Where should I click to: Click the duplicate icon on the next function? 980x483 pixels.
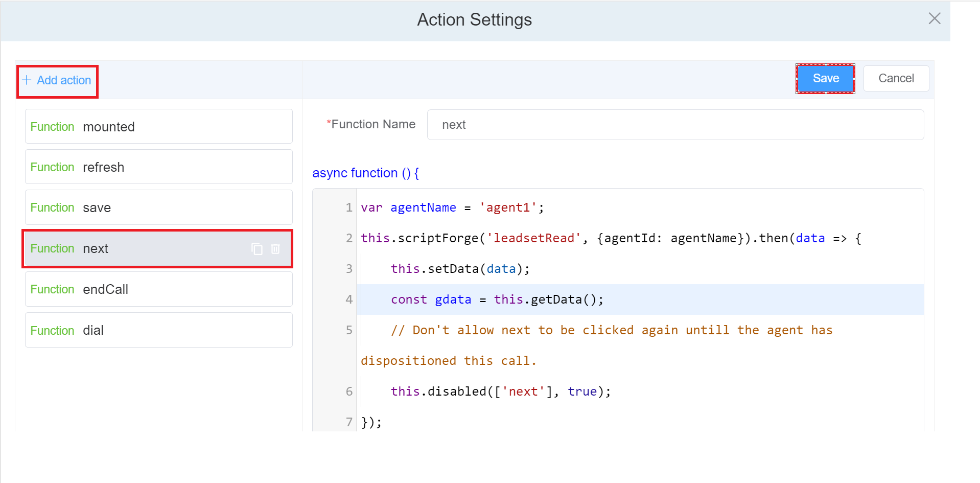click(x=257, y=249)
